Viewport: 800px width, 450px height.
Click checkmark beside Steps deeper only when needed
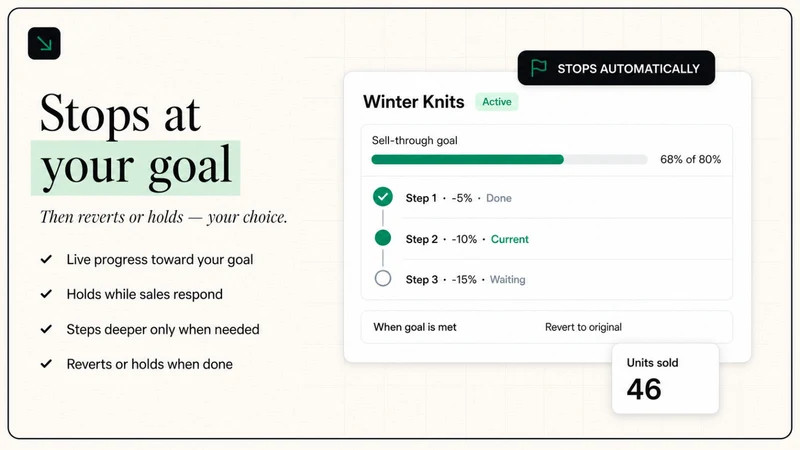[46, 329]
